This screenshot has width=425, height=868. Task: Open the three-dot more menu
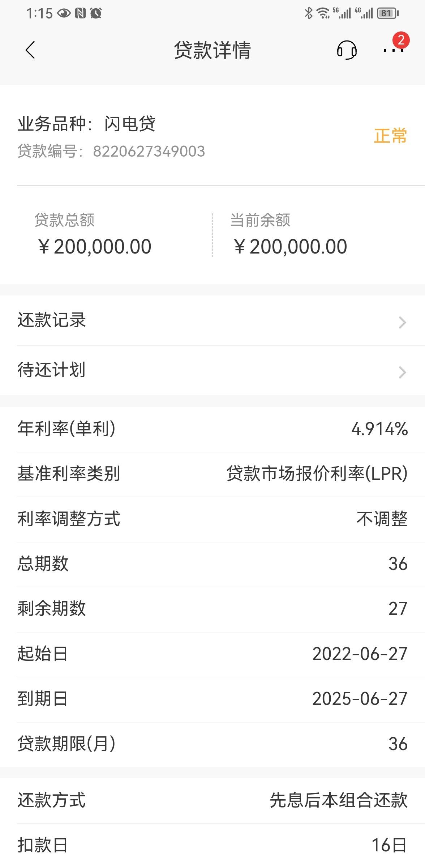pos(393,51)
